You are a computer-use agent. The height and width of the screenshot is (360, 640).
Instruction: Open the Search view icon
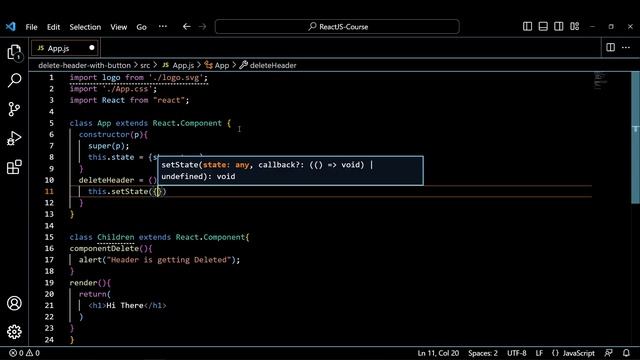[x=14, y=80]
